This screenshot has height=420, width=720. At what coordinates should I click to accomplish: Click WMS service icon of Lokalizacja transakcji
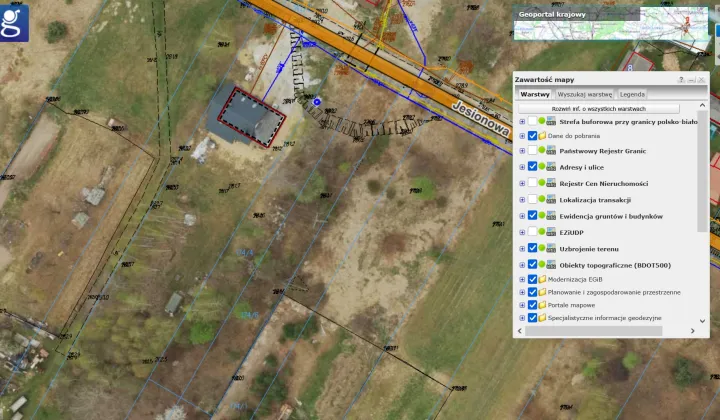click(x=551, y=200)
